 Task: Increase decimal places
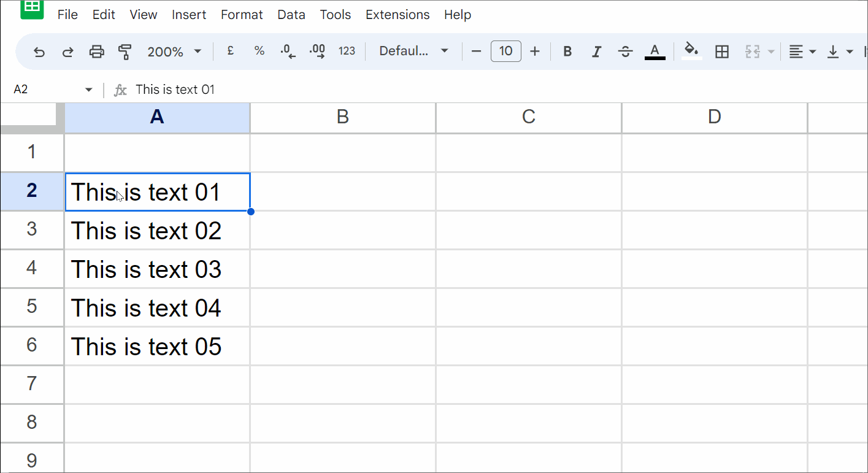tap(317, 52)
